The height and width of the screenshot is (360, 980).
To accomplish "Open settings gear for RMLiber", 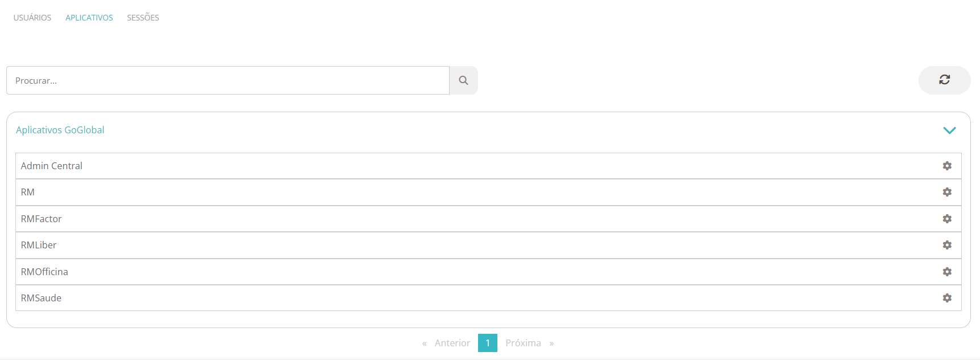I will coord(947,245).
